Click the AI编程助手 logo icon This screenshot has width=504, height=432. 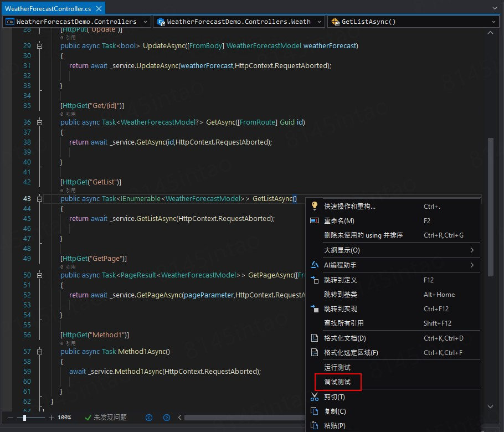pyautogui.click(x=315, y=265)
